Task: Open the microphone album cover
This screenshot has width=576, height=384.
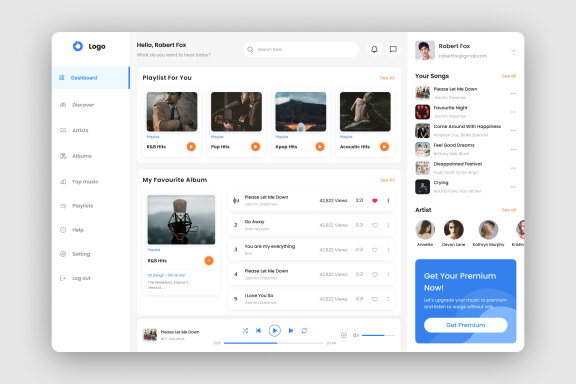Action: click(181, 219)
